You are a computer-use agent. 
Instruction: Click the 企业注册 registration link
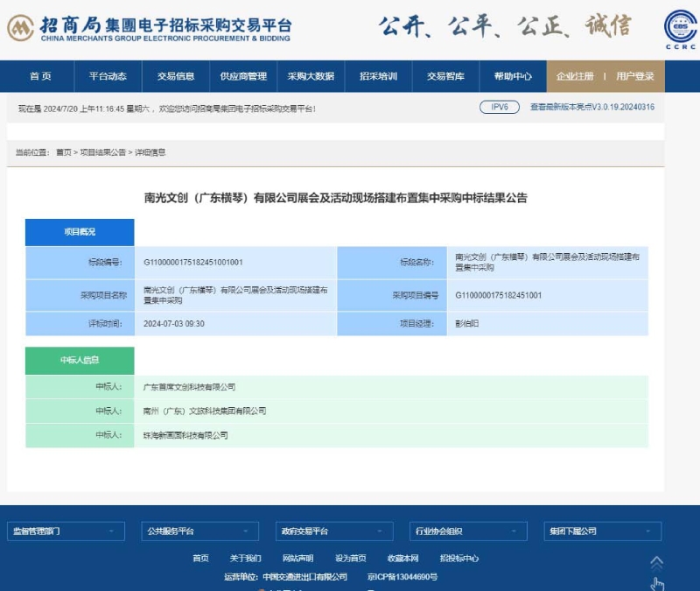(575, 76)
